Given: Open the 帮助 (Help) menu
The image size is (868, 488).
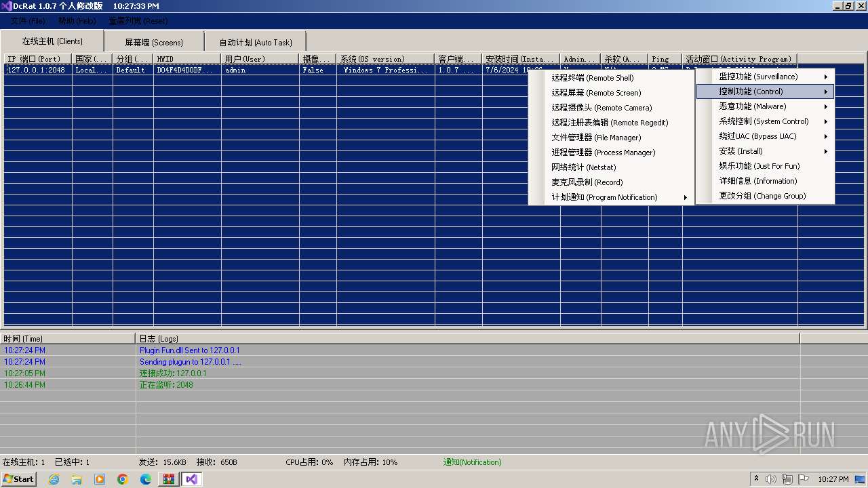Looking at the screenshot, I should 77,21.
